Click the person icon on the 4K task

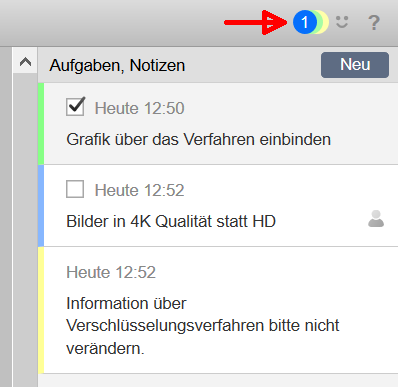tap(376, 219)
